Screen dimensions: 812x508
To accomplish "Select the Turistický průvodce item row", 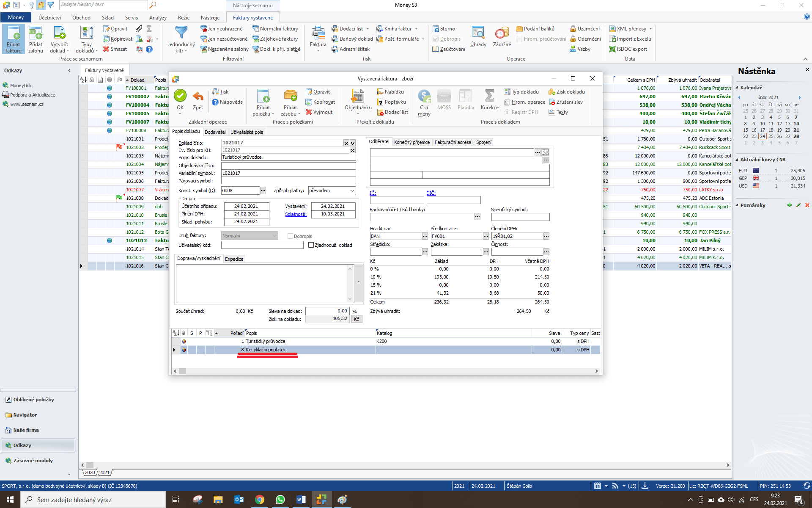I will coord(386,341).
